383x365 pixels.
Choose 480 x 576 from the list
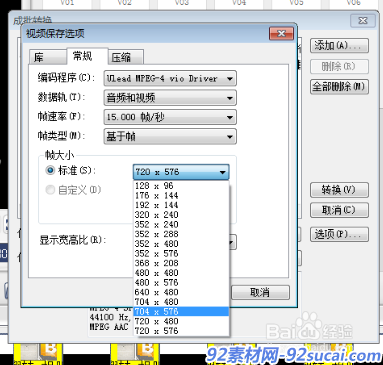point(181,282)
